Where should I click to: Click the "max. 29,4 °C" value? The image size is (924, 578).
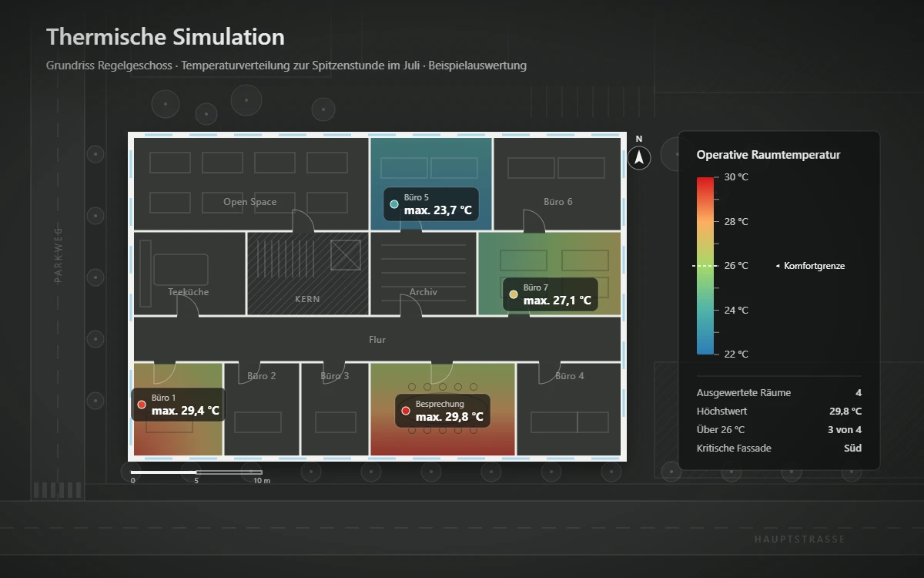pos(186,411)
